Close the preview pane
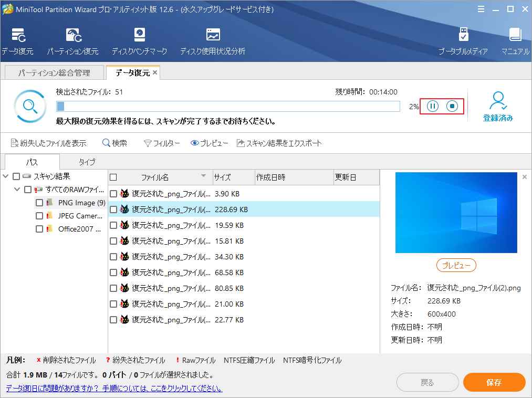Viewport: 532px width, 398px height. pos(525,177)
